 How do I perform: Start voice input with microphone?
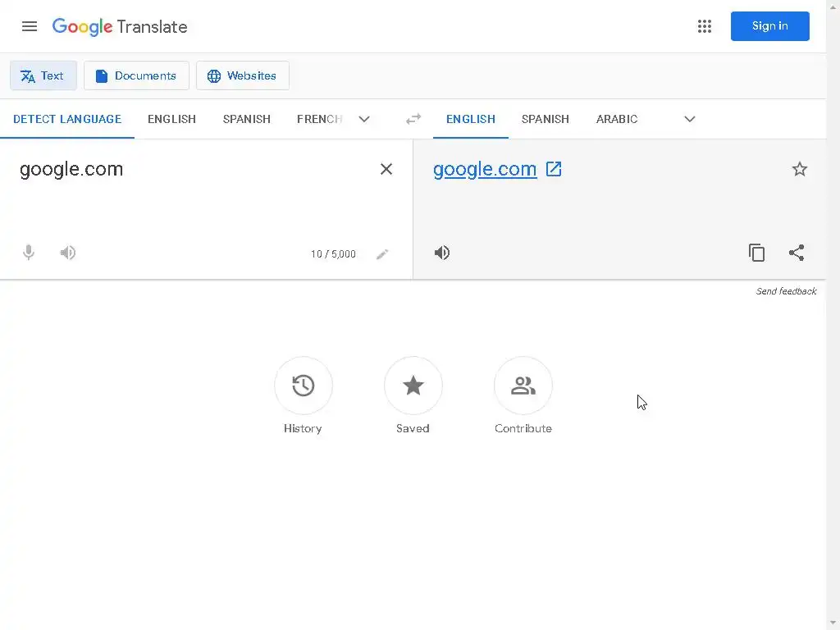pos(29,253)
